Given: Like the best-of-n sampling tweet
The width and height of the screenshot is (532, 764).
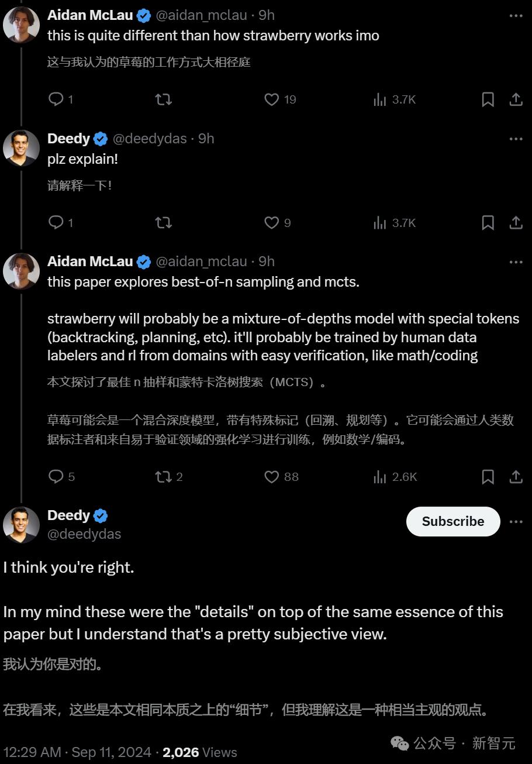Looking at the screenshot, I should (272, 477).
